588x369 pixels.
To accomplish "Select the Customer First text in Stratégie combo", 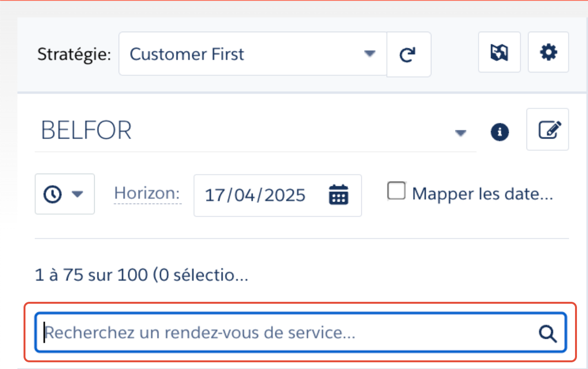I will coord(187,54).
